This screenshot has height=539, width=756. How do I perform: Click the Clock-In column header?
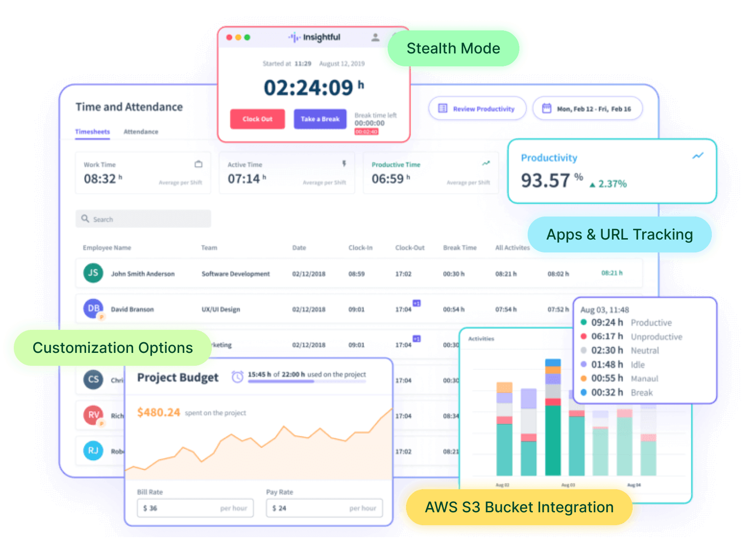tap(361, 248)
